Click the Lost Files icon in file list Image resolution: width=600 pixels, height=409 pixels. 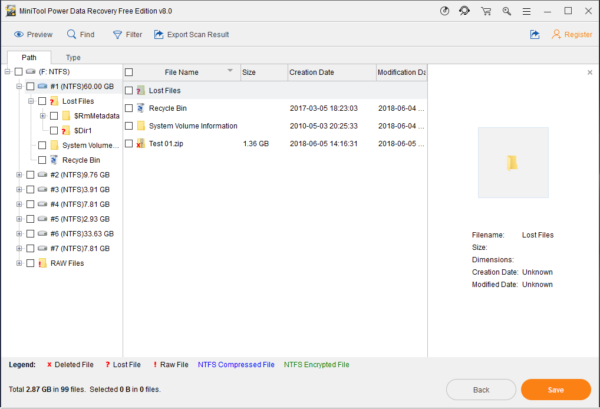(141, 91)
